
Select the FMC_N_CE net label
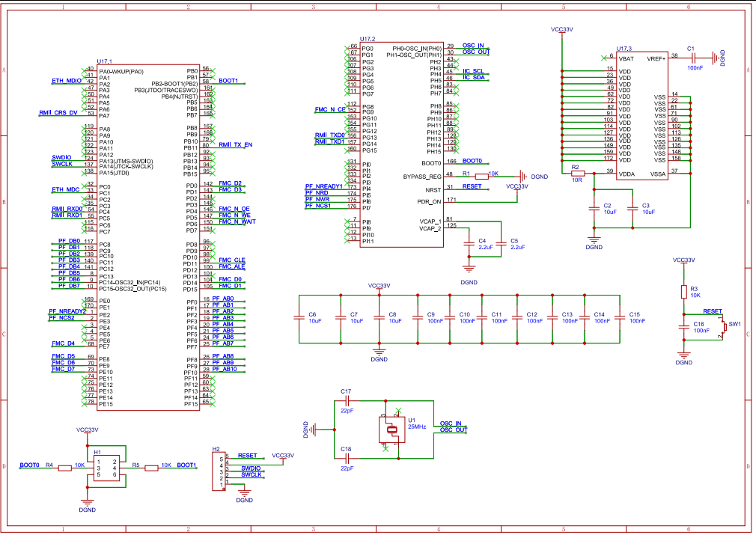pyautogui.click(x=330, y=110)
